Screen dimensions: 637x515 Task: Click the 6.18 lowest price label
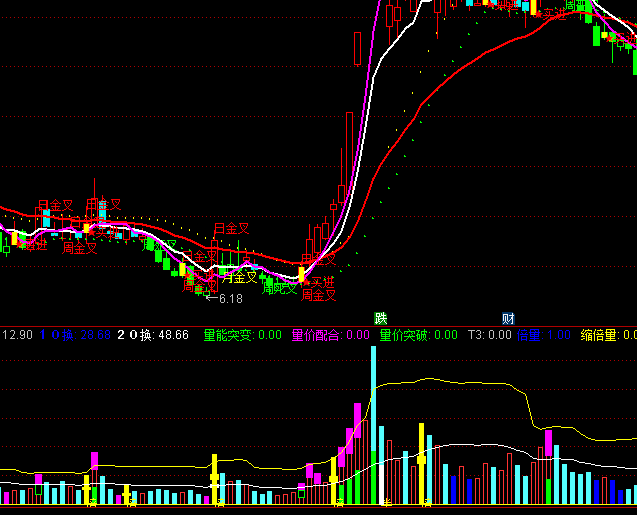tap(230, 298)
